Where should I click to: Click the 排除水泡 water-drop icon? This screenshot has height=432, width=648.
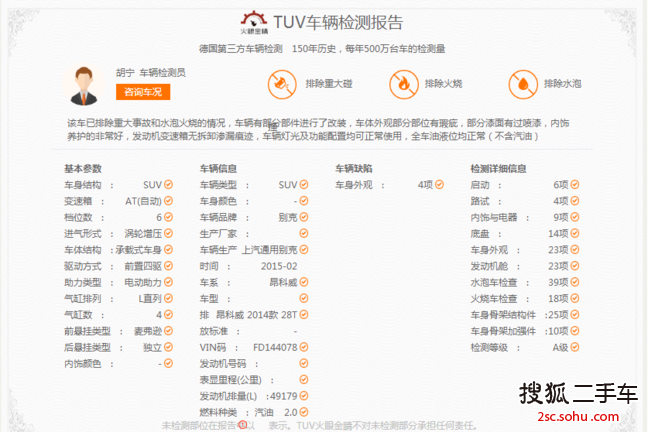point(523,84)
